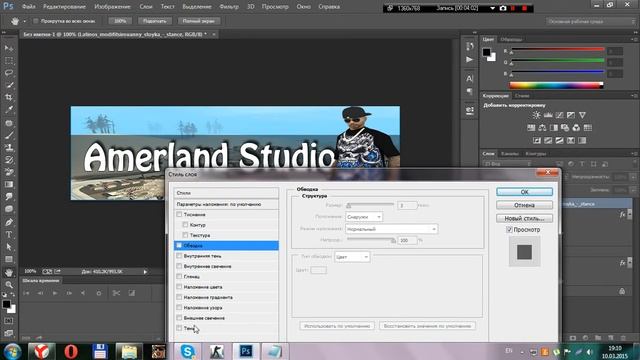
Task: Enable the Текстура checkbox
Action: [x=185, y=235]
